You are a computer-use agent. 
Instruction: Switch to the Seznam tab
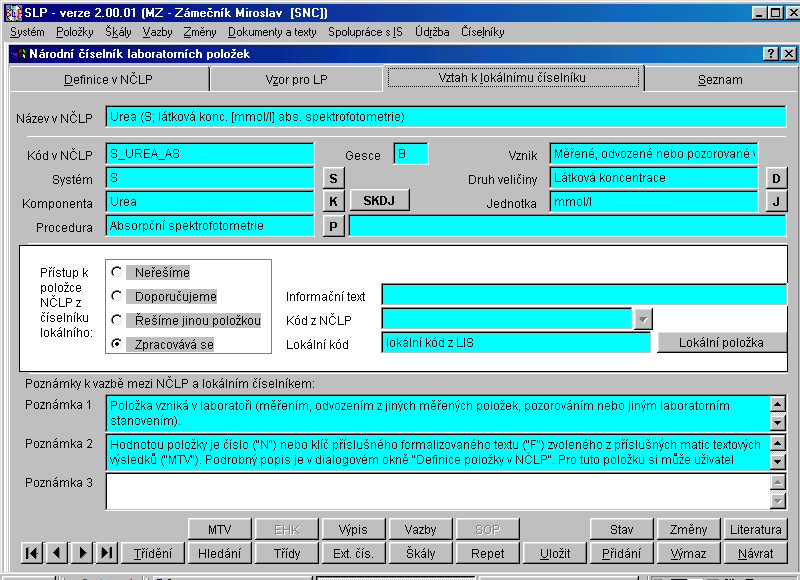pos(720,79)
